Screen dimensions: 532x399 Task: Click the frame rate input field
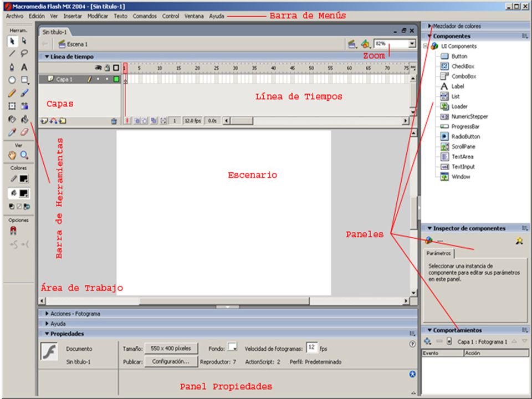312,347
